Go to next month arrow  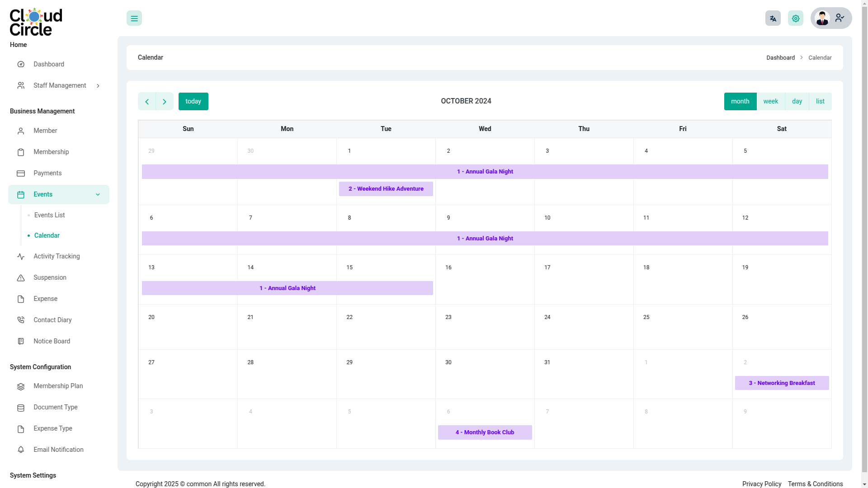pyautogui.click(x=165, y=102)
